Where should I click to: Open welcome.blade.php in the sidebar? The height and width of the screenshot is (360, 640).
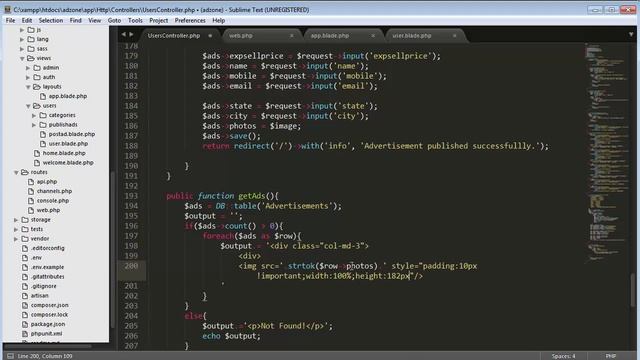click(x=68, y=162)
